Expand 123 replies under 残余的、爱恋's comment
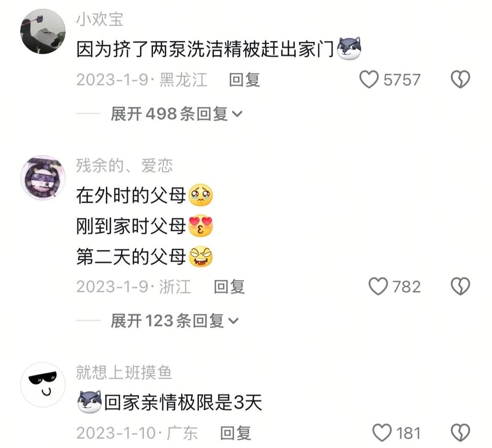Viewport: 492px width, 448px height. tap(175, 321)
